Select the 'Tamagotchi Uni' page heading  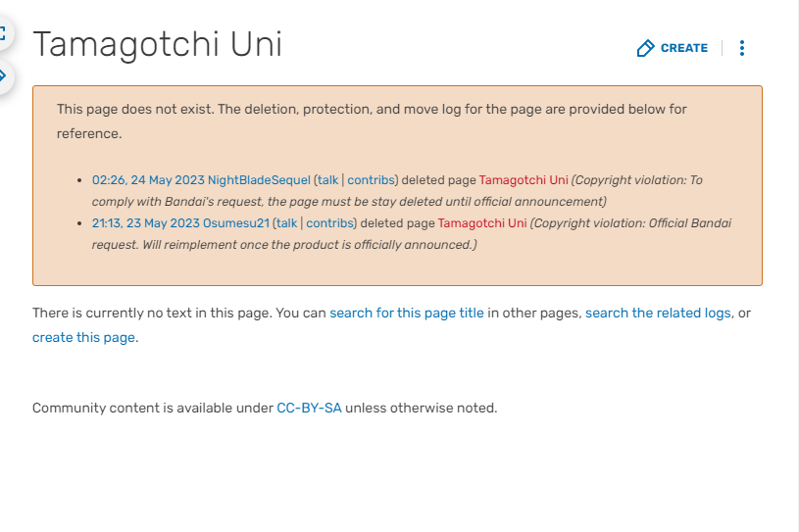pos(158,45)
